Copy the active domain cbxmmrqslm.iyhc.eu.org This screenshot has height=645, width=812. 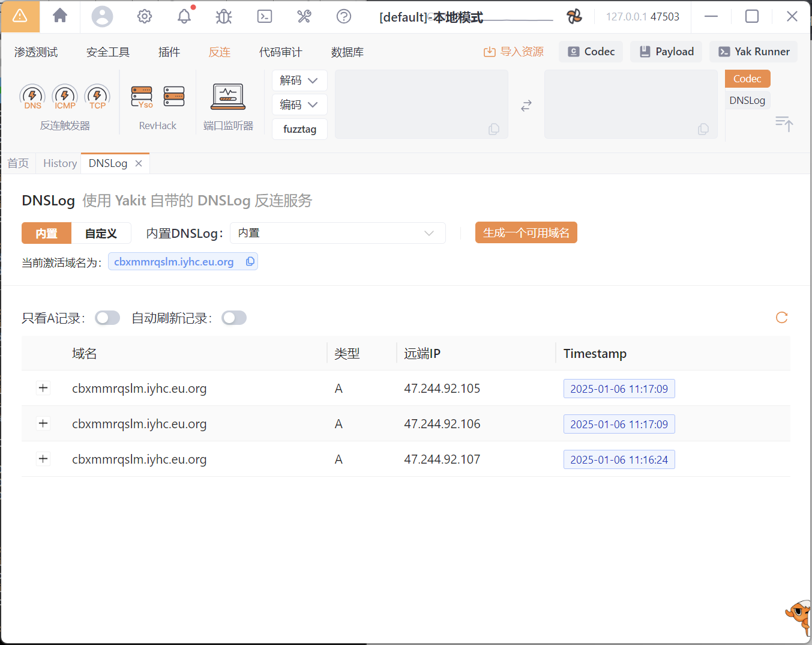coord(250,261)
